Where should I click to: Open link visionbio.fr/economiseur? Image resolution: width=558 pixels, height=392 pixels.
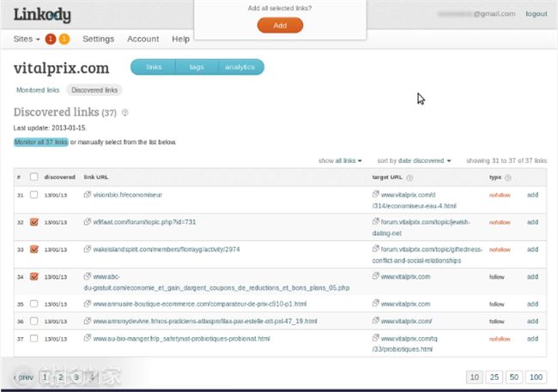[x=127, y=195]
